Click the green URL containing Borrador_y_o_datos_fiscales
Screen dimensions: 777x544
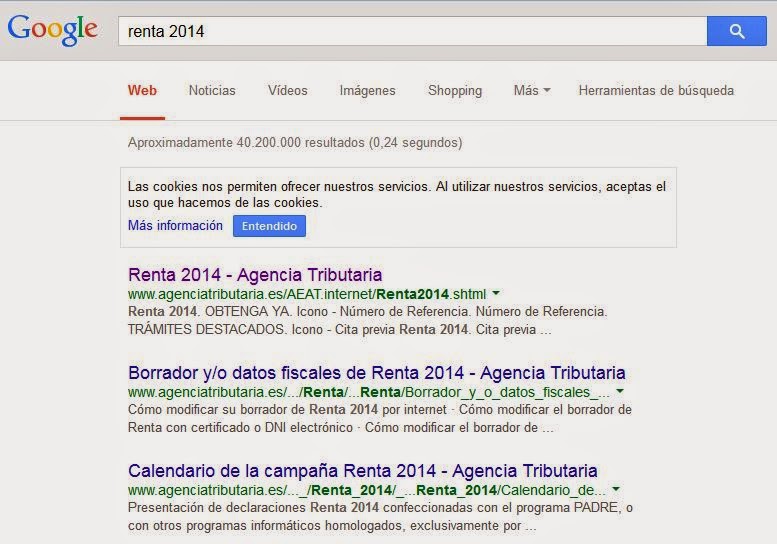point(369,392)
